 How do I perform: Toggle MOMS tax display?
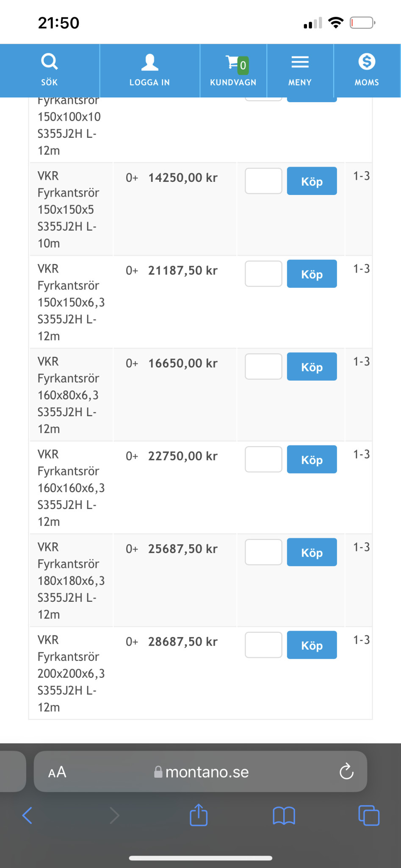click(x=367, y=62)
